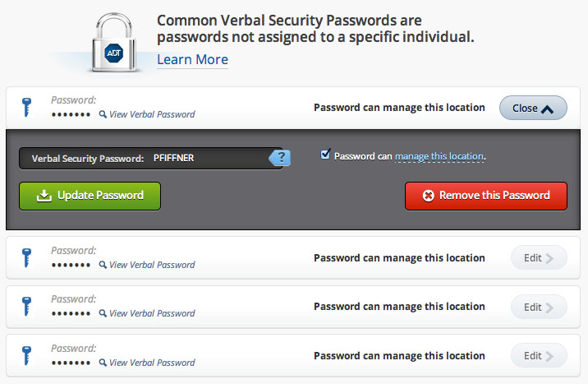Expand the last password row with Edit
The width and height of the screenshot is (588, 384).
click(x=539, y=355)
